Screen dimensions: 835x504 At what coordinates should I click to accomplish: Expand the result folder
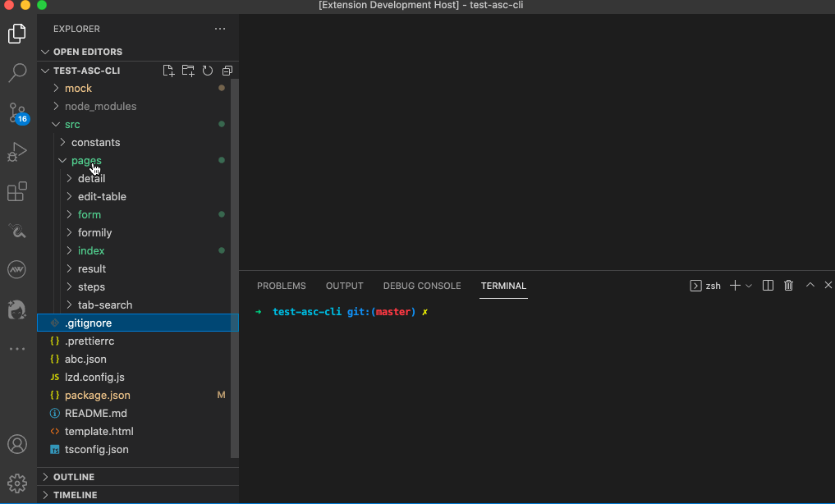point(134,269)
